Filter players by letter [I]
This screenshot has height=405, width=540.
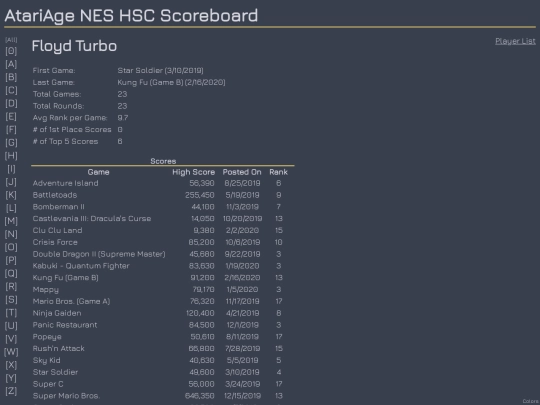[x=11, y=169]
